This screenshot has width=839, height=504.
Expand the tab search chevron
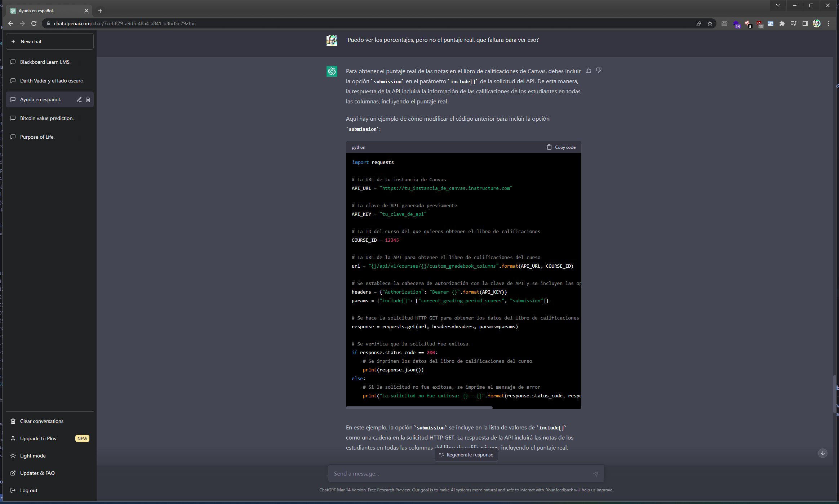(778, 5)
